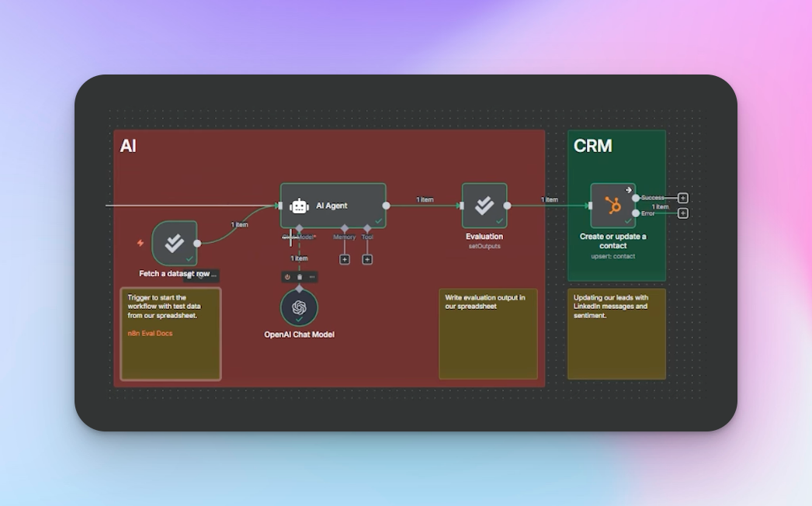The height and width of the screenshot is (506, 812).
Task: Click the "OpenAI Chat Model" label
Action: point(300,334)
